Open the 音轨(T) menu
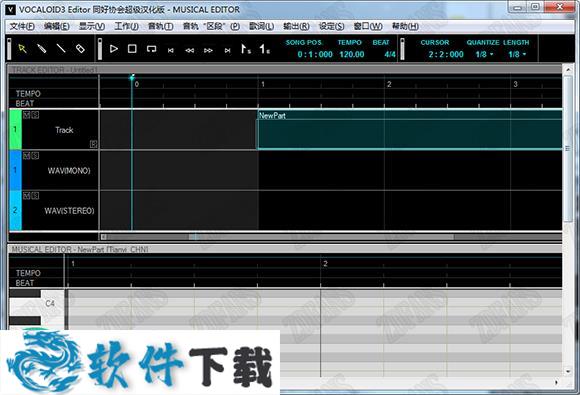Screen dimensions: 580x395 pyautogui.click(x=161, y=26)
